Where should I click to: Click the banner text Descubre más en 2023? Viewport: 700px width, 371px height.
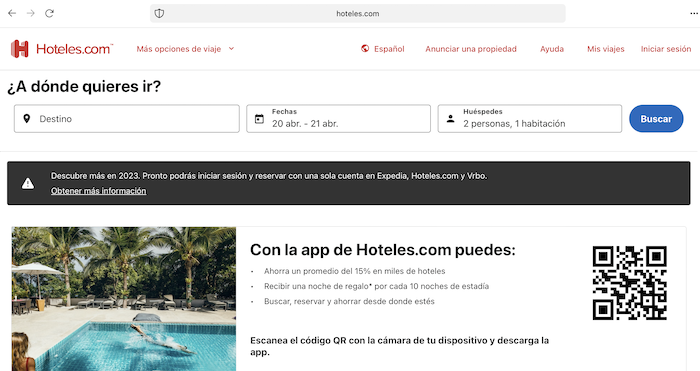click(x=269, y=176)
